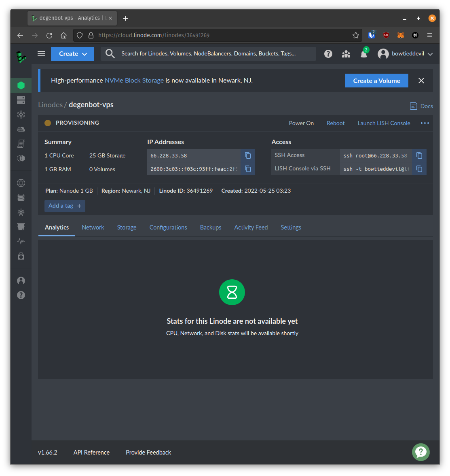Open API Reference footer link
Image resolution: width=450 pixels, height=476 pixels.
(91, 453)
